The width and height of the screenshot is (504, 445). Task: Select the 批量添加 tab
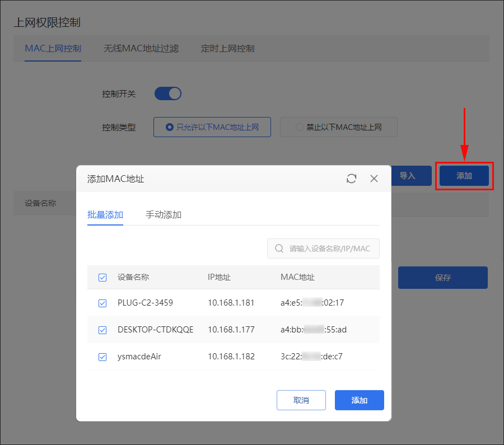(105, 215)
